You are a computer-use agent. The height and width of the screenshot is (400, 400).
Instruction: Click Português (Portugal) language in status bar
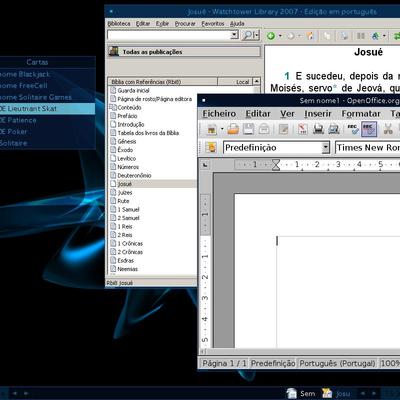(337, 363)
